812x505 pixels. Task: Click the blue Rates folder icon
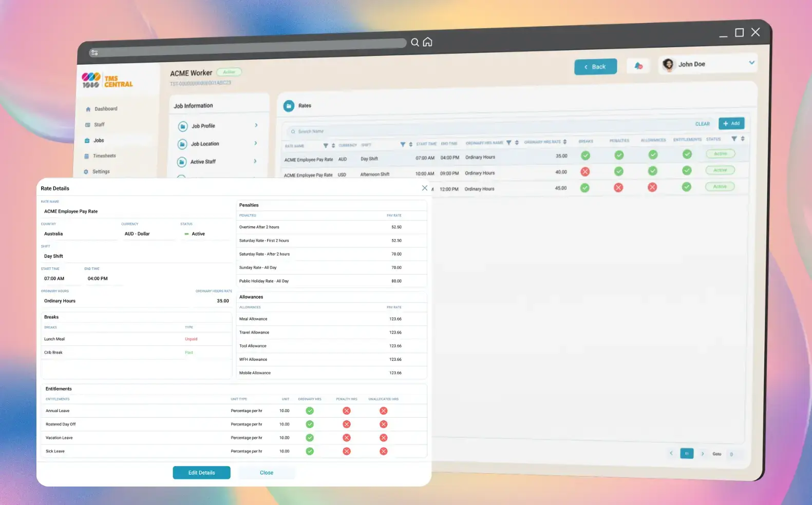[289, 106]
